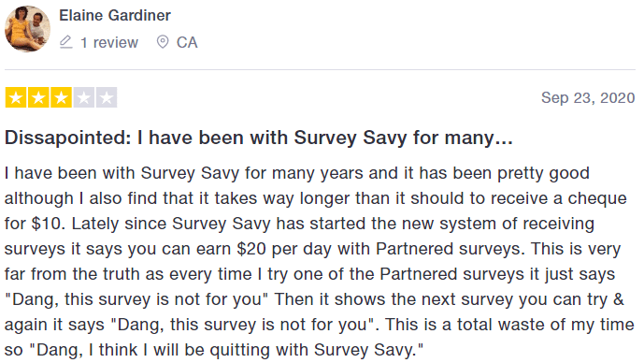644x363 pixels.
Task: Click the "$20" amount in the review text
Action: [x=251, y=249]
